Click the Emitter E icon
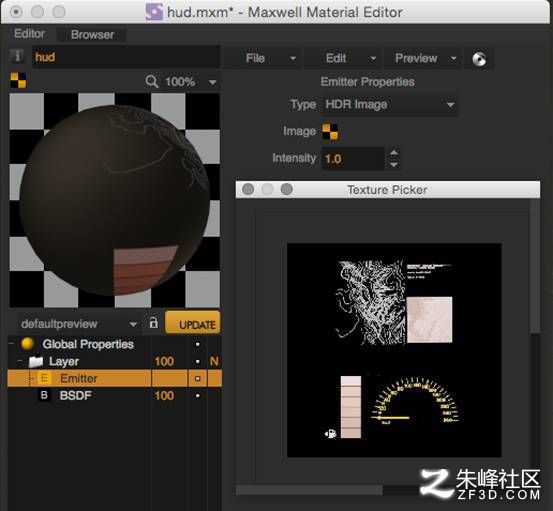The height and width of the screenshot is (511, 553). pos(44,378)
